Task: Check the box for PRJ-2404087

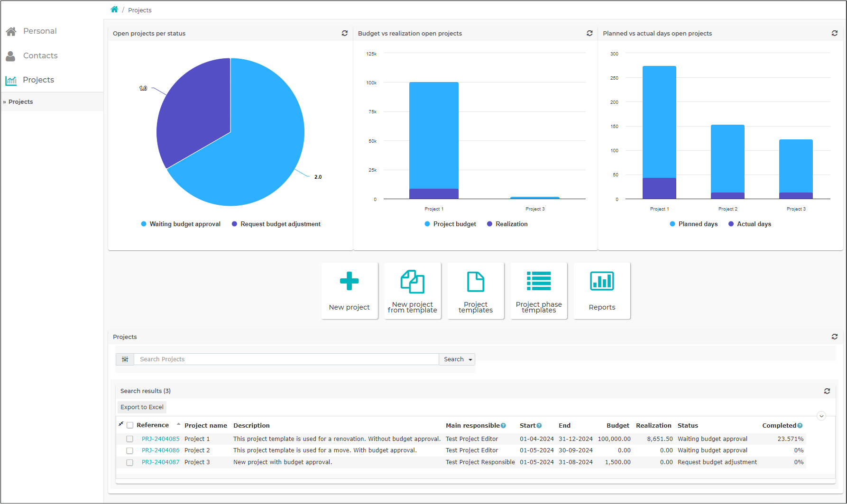Action: point(129,462)
